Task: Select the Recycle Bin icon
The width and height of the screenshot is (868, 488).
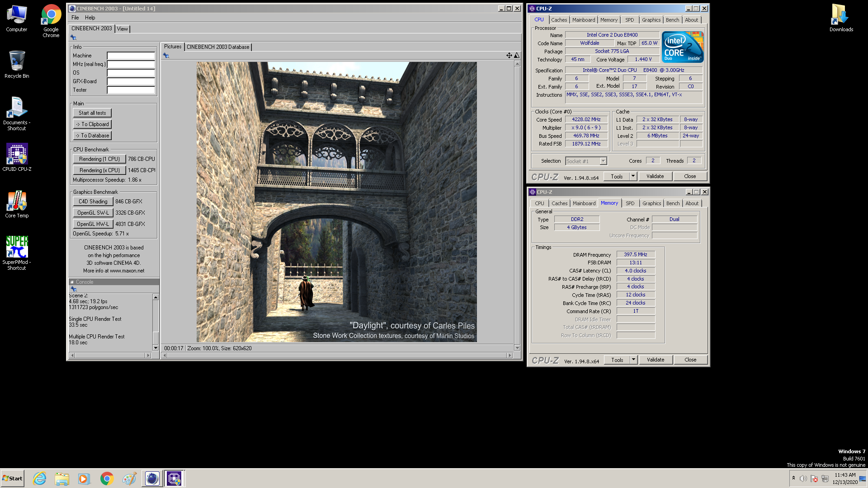Action: (17, 64)
